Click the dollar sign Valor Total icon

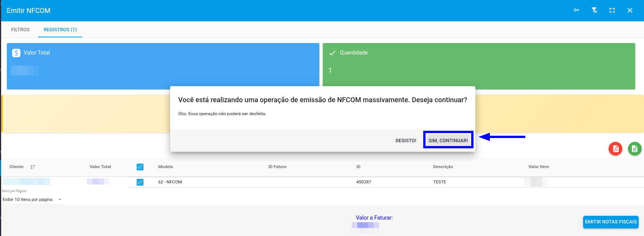click(x=16, y=53)
